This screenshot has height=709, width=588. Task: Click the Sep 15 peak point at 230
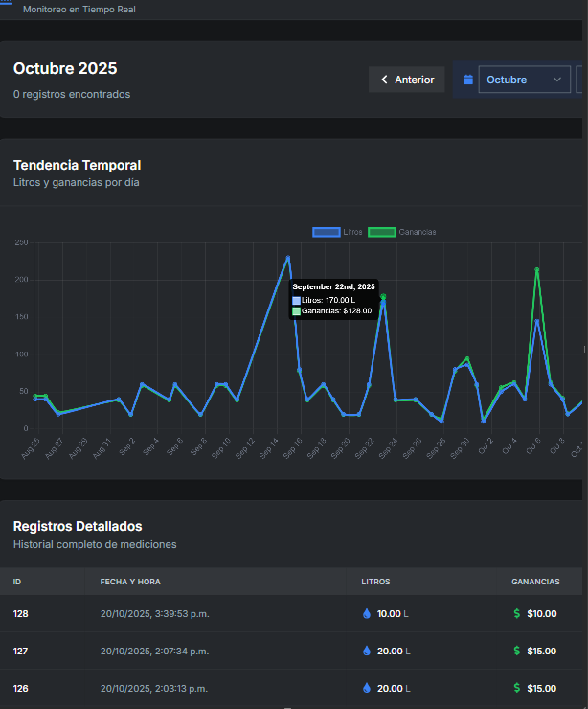(288, 257)
